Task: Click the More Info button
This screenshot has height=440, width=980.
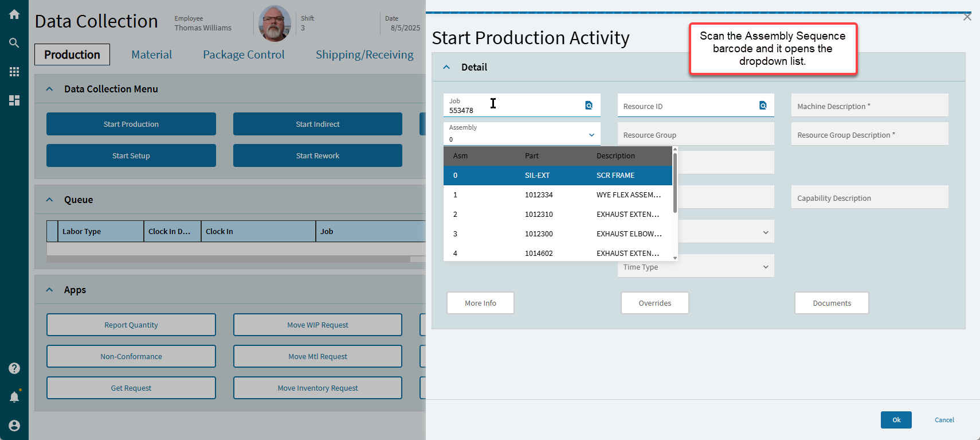Action: click(x=480, y=303)
